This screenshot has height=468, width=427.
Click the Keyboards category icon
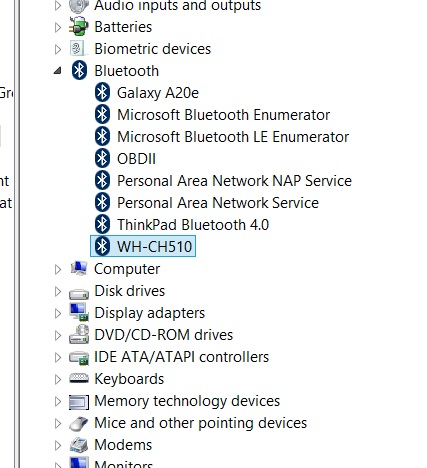pyautogui.click(x=79, y=379)
